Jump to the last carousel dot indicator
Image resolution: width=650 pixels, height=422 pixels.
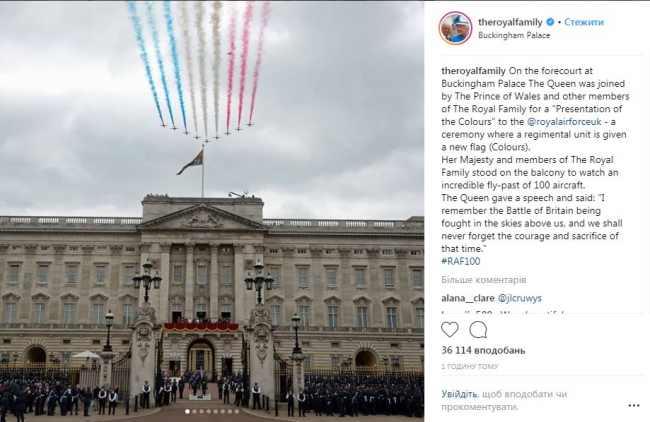point(237,412)
